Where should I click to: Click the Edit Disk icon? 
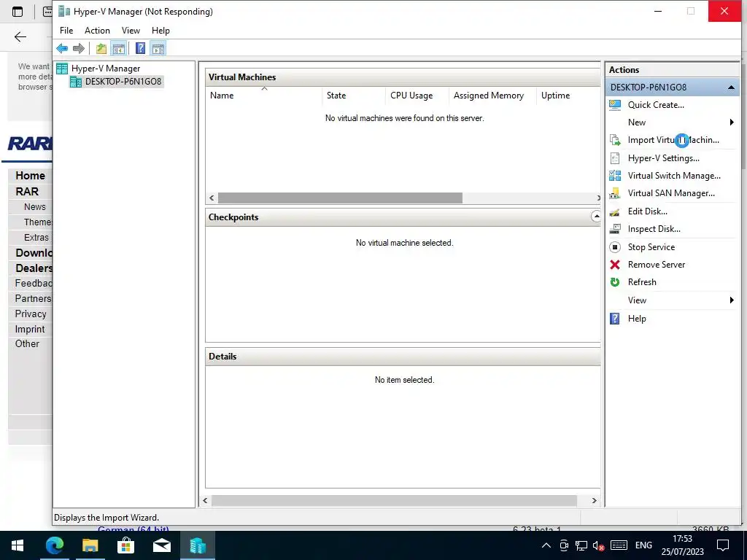(615, 211)
